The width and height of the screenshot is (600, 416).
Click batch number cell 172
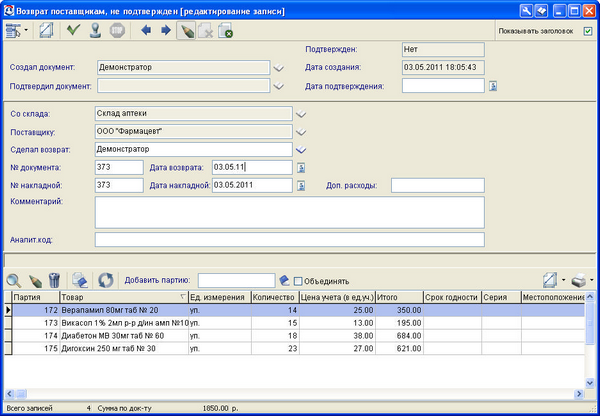coord(36,310)
